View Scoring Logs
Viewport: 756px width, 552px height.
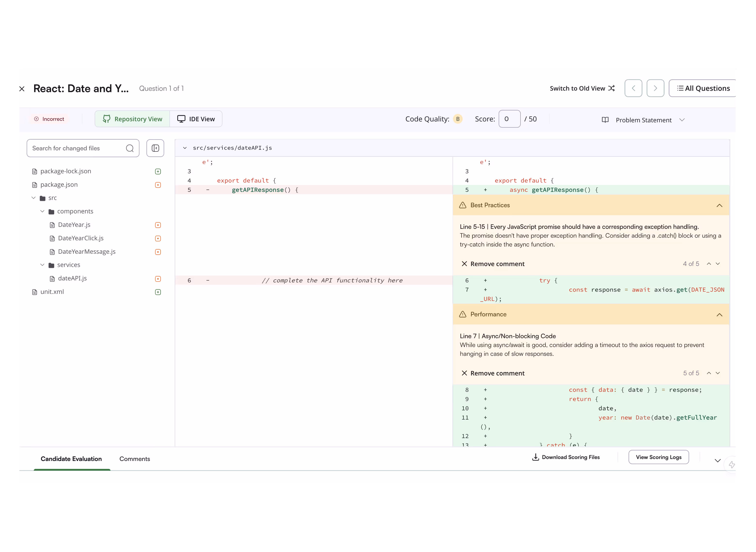coord(658,457)
